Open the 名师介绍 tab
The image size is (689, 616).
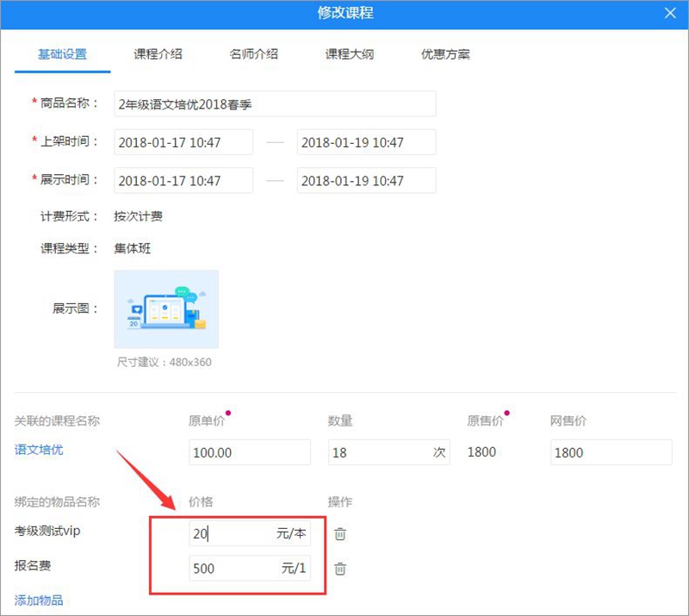pyautogui.click(x=253, y=54)
